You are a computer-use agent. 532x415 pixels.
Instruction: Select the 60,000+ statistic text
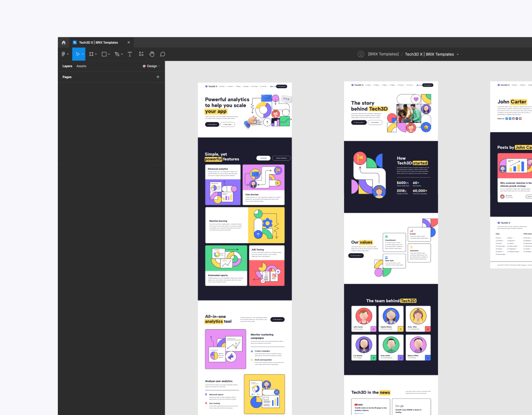pos(420,191)
